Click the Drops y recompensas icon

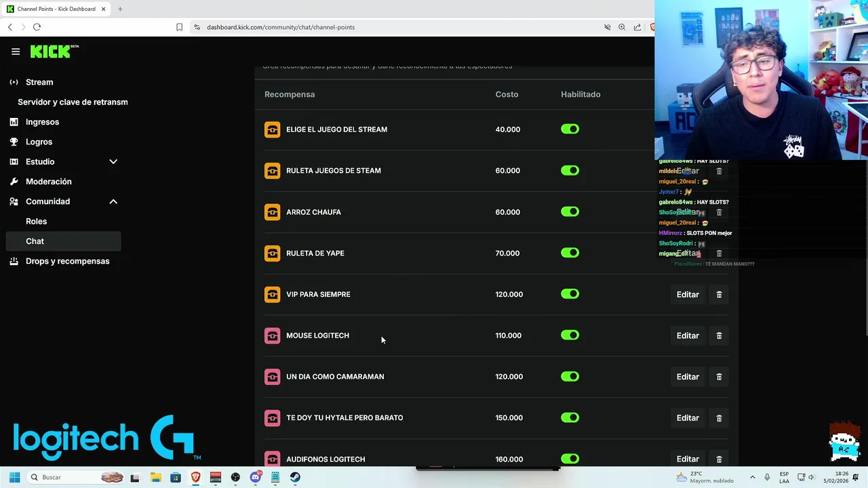coord(14,261)
